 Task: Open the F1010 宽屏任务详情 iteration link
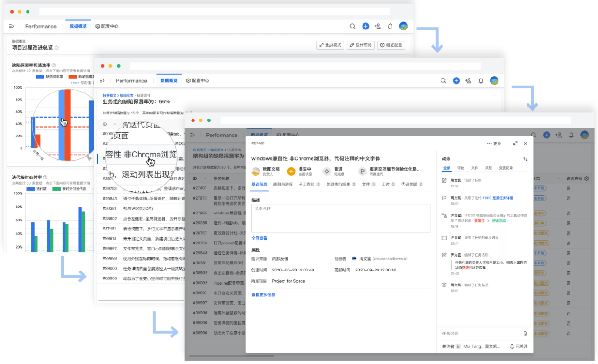[x=498, y=198]
